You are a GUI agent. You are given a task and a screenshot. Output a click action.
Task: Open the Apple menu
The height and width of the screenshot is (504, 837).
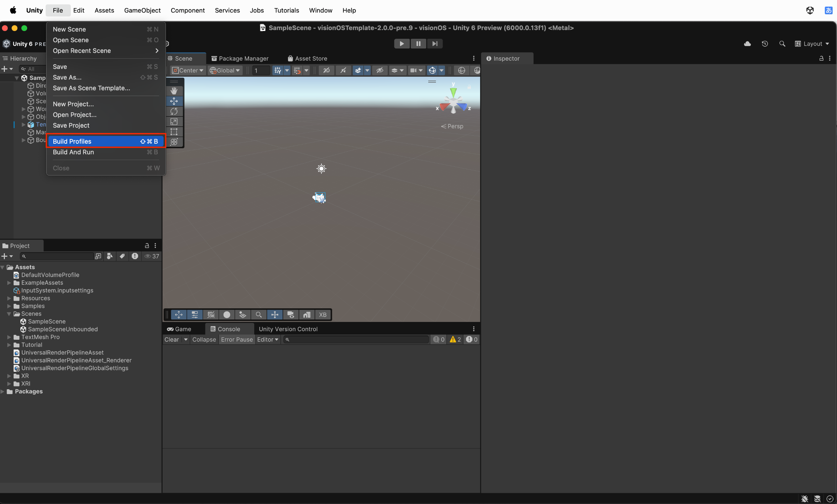(13, 10)
